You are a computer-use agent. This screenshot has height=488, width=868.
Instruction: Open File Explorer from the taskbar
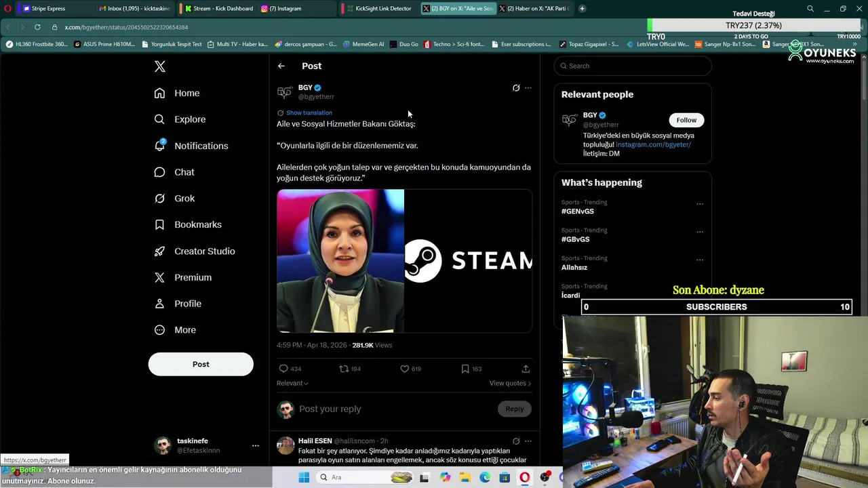coord(465,477)
